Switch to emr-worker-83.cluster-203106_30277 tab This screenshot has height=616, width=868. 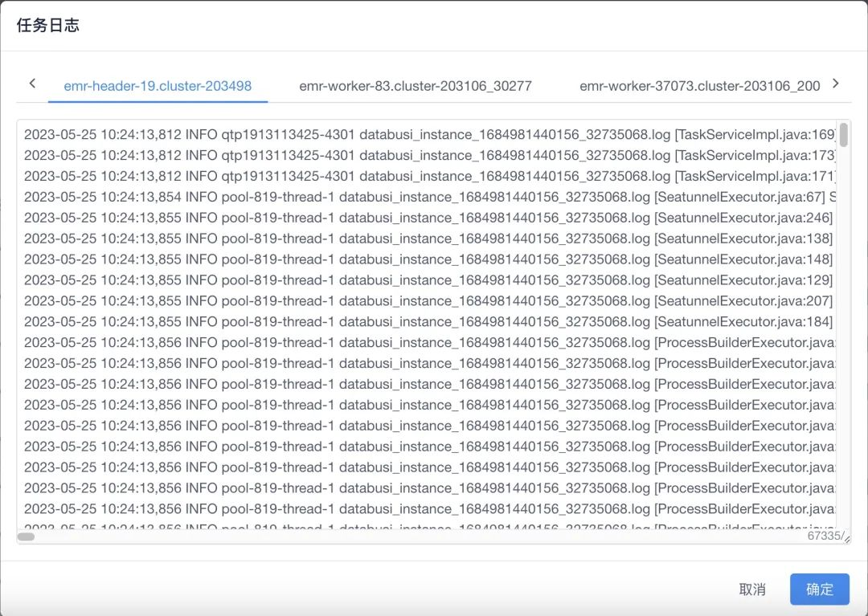(416, 86)
